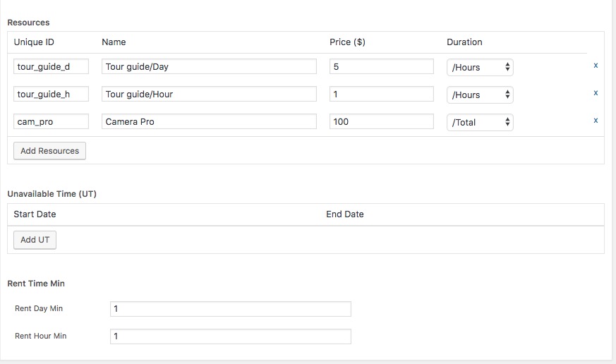Focus the Camera Pro name field

tap(209, 121)
